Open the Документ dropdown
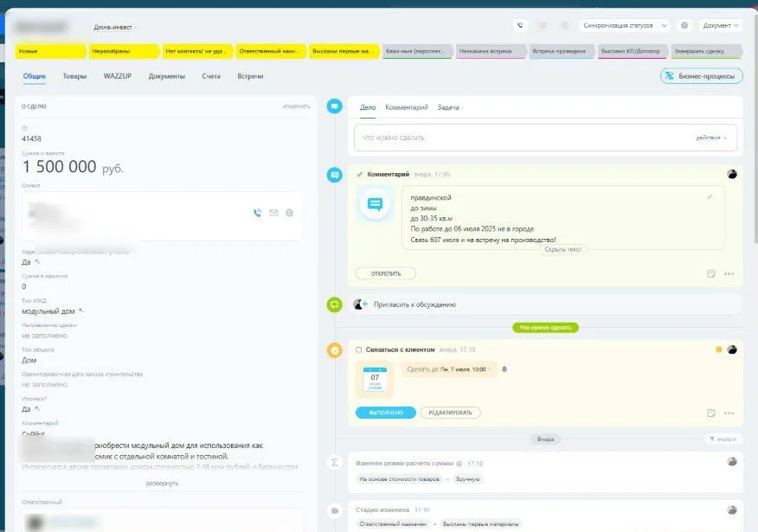This screenshot has height=532, width=758. click(x=720, y=26)
